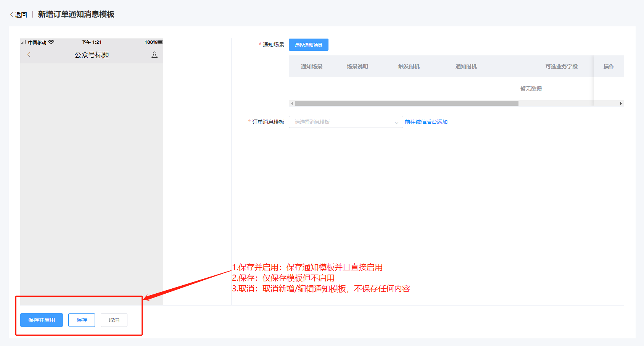644x346 pixels.
Task: Click the table scrollbar right arrow
Action: tap(621, 103)
